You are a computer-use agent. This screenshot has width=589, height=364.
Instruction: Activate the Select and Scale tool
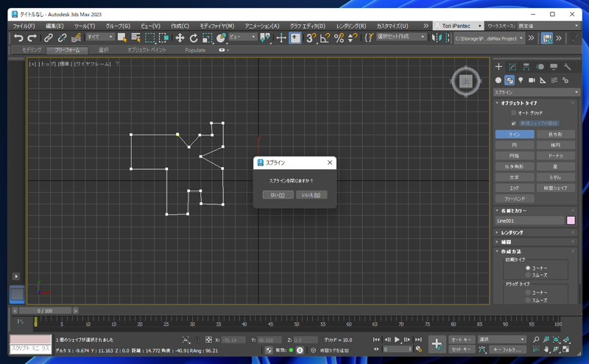[x=207, y=38]
